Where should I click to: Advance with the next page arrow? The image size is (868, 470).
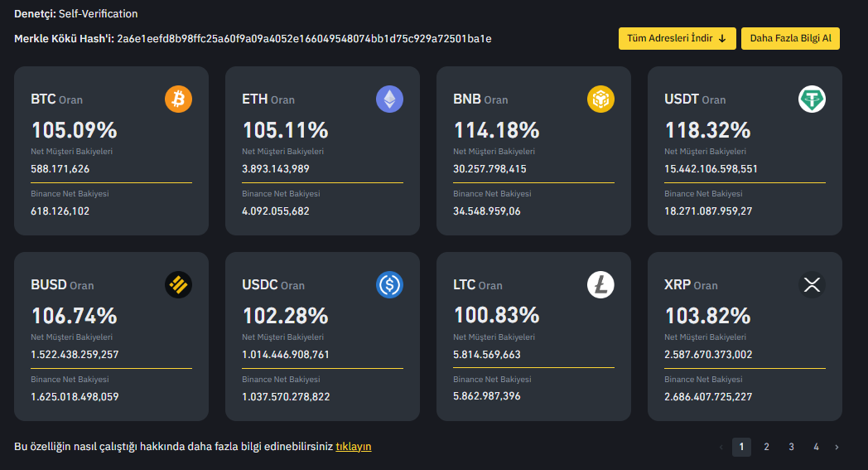pos(837,447)
